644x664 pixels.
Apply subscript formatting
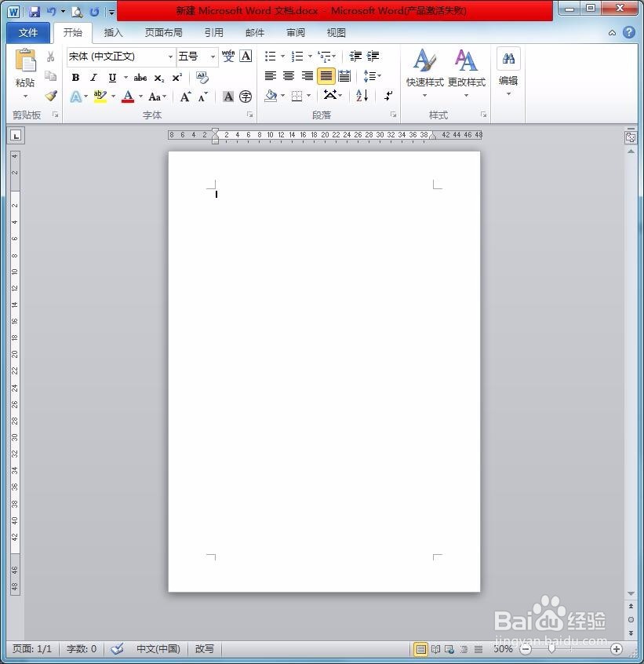[159, 78]
